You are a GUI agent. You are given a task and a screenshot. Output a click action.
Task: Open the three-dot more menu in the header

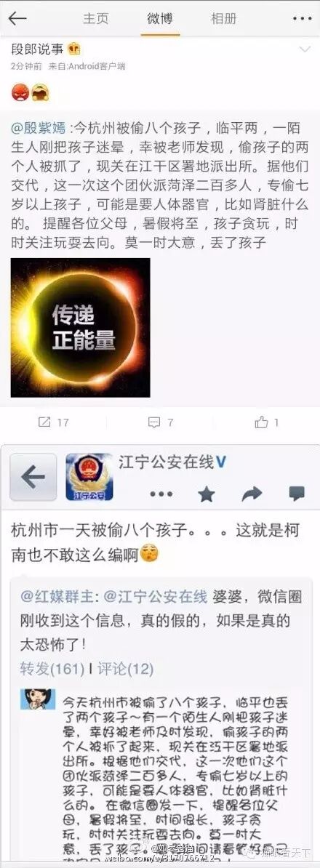(x=303, y=19)
